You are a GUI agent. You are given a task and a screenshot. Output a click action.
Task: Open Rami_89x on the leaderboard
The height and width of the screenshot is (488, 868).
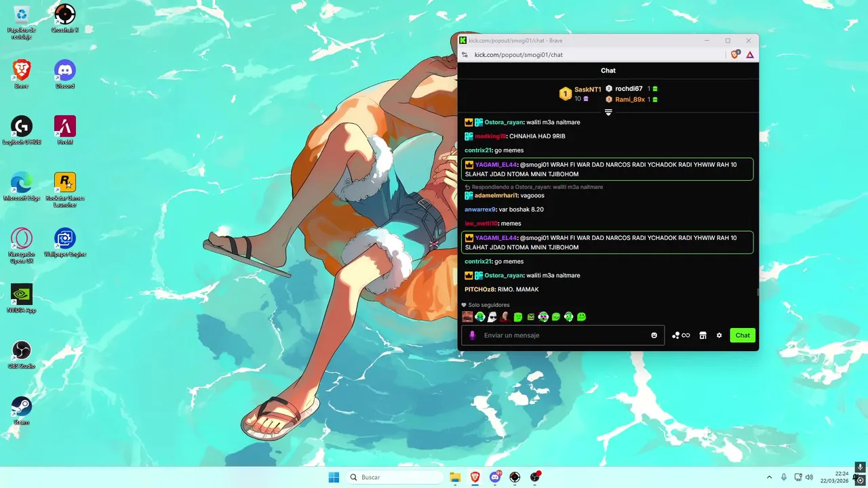[630, 100]
